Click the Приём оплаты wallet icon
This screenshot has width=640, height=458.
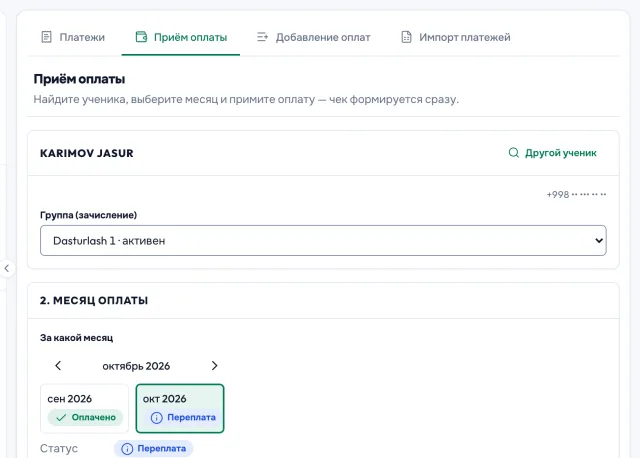tap(141, 37)
